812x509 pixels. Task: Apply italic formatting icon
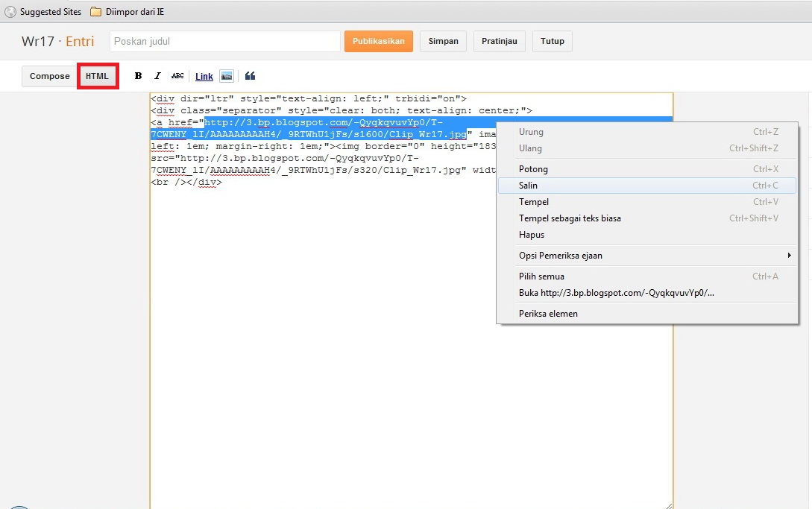click(x=157, y=76)
